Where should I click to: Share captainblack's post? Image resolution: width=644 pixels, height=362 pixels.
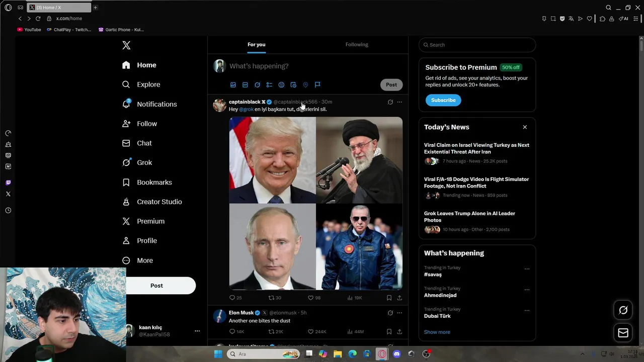pos(399,298)
